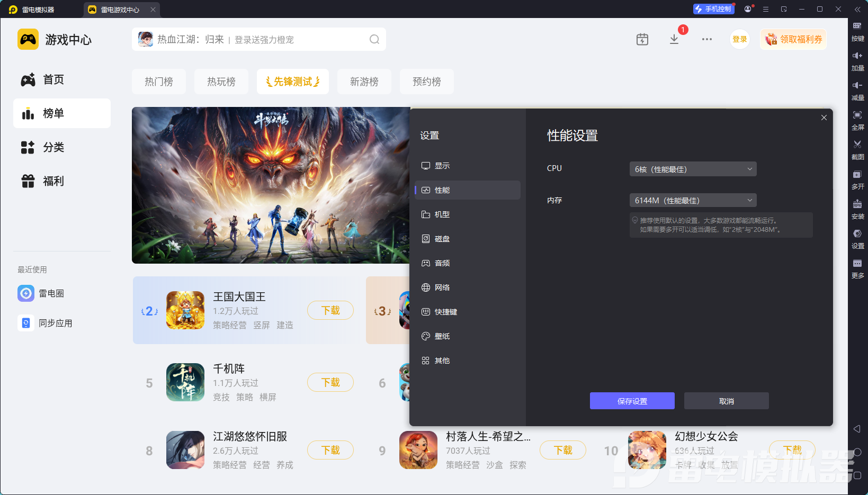Switch to 热门榜 ranking tab
868x495 pixels.
159,82
